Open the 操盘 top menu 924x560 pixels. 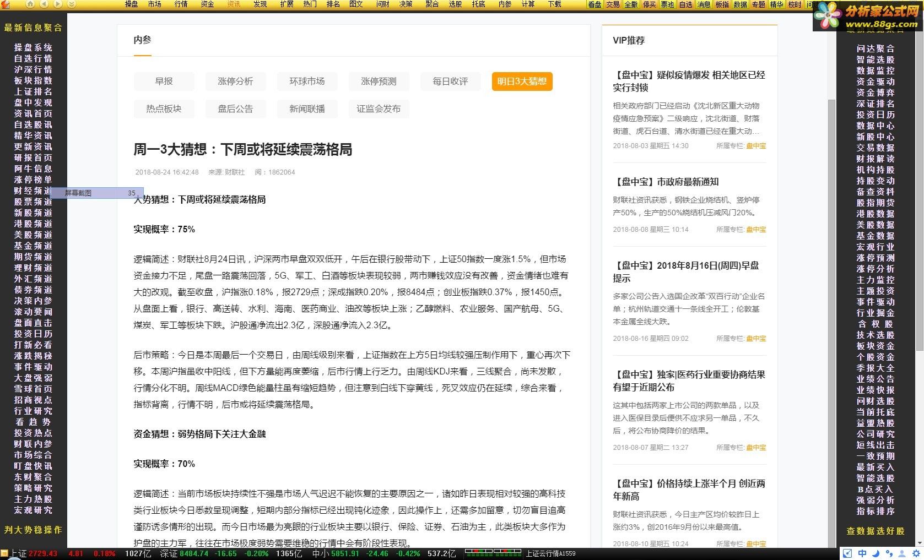click(x=132, y=4)
